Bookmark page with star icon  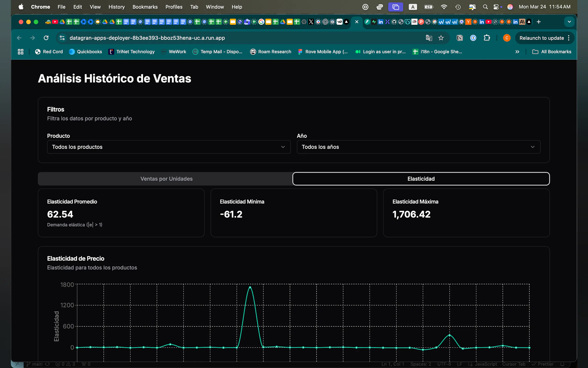click(x=441, y=38)
